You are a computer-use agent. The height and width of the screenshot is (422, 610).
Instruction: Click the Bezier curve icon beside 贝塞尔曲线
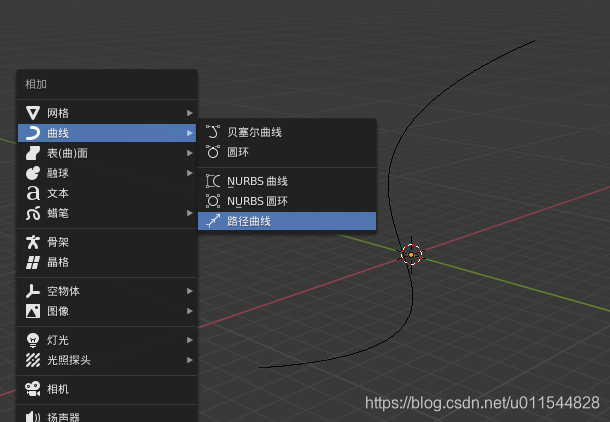pos(213,132)
